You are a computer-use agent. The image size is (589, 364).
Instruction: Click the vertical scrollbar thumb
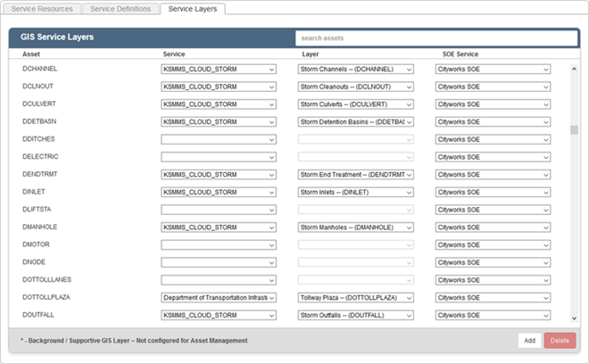pyautogui.click(x=575, y=129)
